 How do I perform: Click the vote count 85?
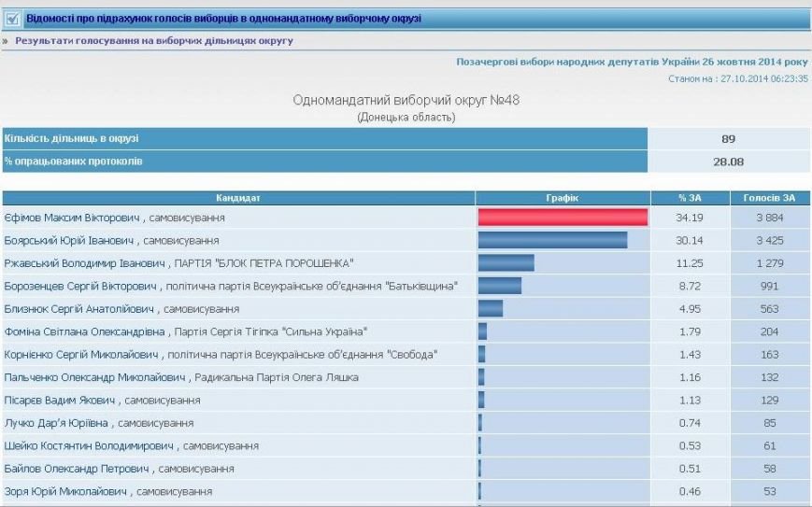[x=770, y=423]
